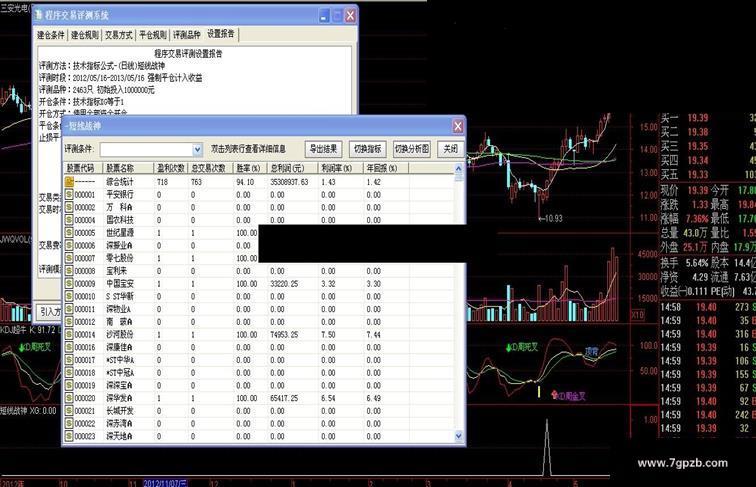The image size is (756, 487).
Task: Switch to the 建仓条件 tab
Action: [51, 35]
